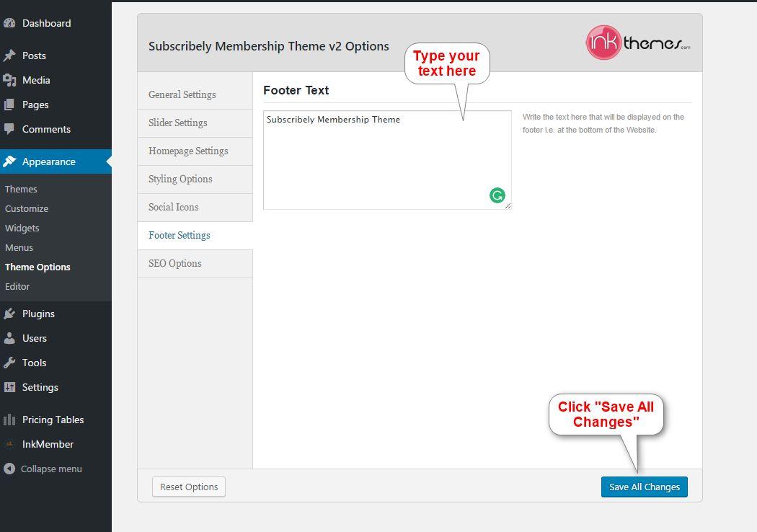Click the Tools wrench icon
The width and height of the screenshot is (757, 532).
click(x=9, y=363)
